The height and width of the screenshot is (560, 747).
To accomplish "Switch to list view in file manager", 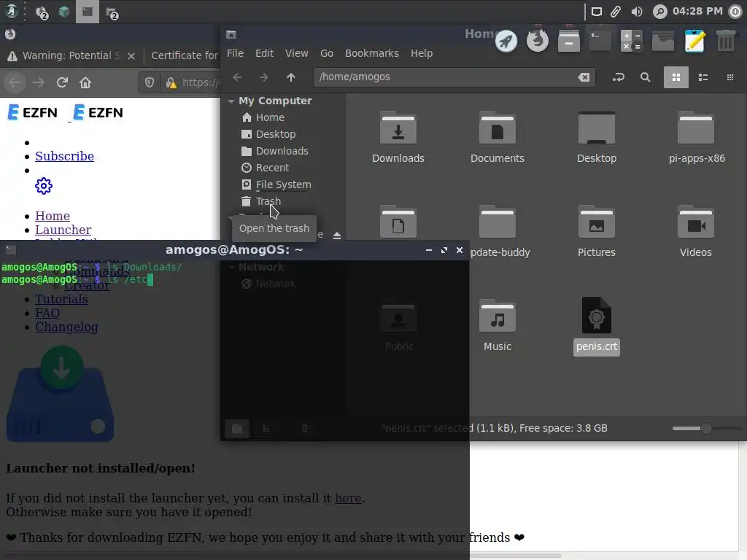I will pos(703,77).
